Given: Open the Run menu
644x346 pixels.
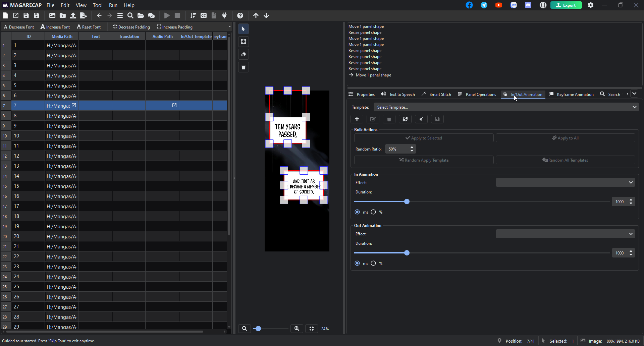Looking at the screenshot, I should coord(113,5).
